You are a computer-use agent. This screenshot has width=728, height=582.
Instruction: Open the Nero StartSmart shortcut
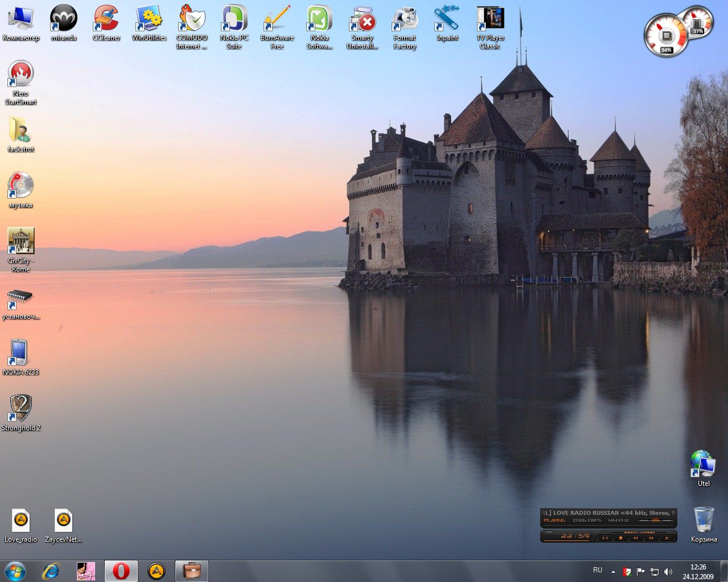pos(21,75)
